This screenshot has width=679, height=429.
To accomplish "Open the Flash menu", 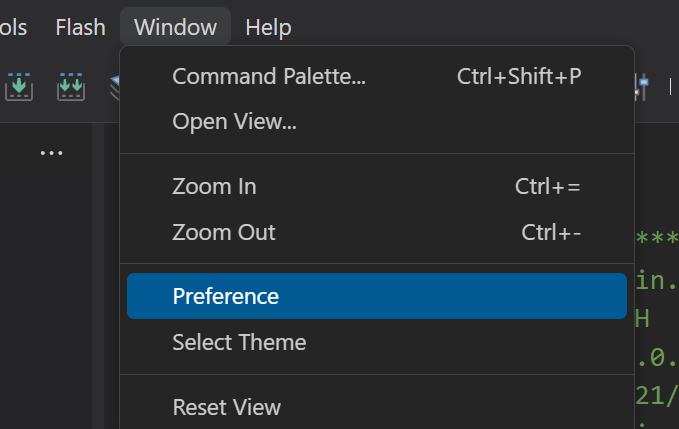I will [x=81, y=27].
